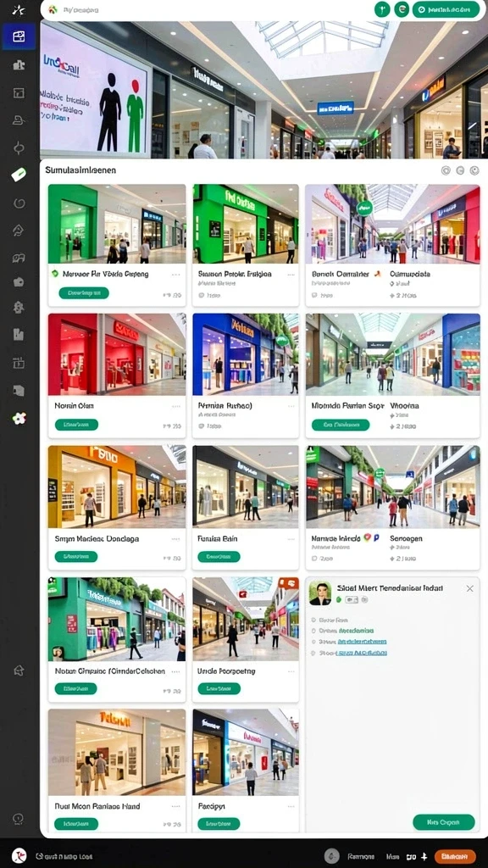
Task: Click the green button on the first green storefront card
Action: pos(84,292)
